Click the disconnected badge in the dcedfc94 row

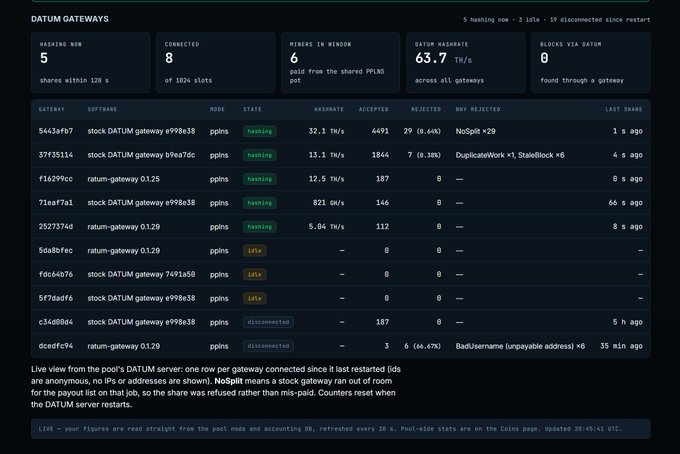coord(268,346)
